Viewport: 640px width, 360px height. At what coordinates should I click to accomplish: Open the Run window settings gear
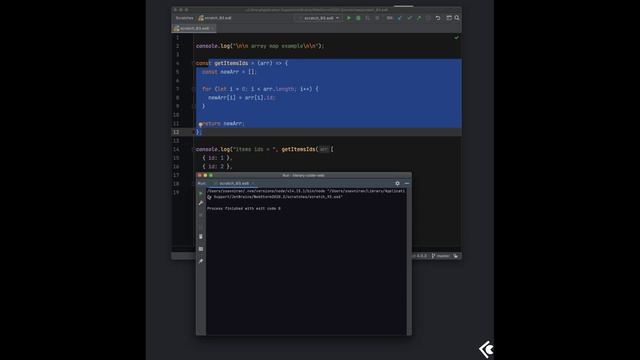(x=398, y=183)
